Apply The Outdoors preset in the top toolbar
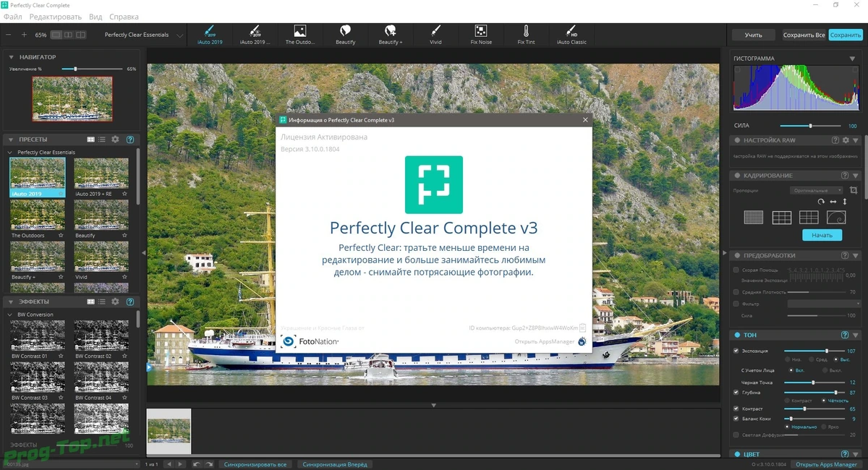 pyautogui.click(x=299, y=34)
